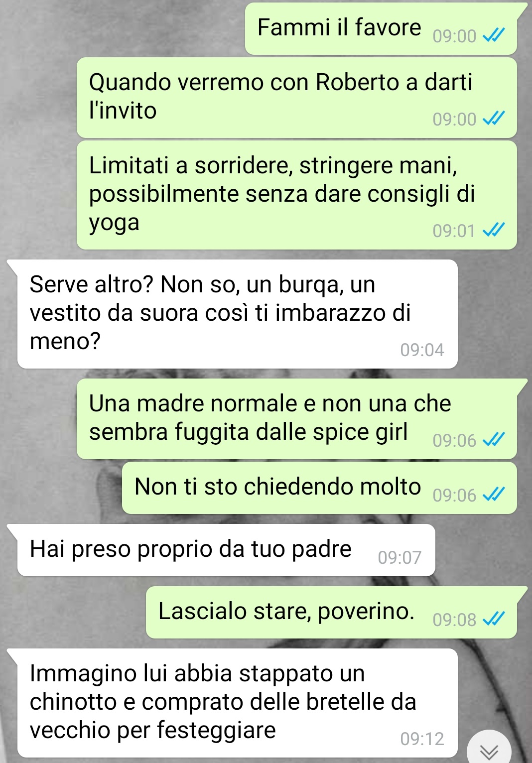
Task: Tap double ticks beside the 09:01 timestamp
Action: 495,230
